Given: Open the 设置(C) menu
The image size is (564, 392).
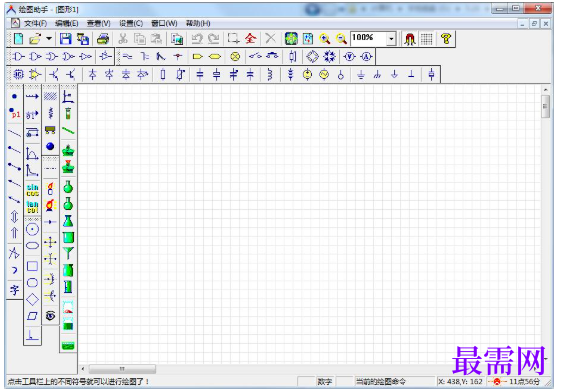Looking at the screenshot, I should coord(131,23).
